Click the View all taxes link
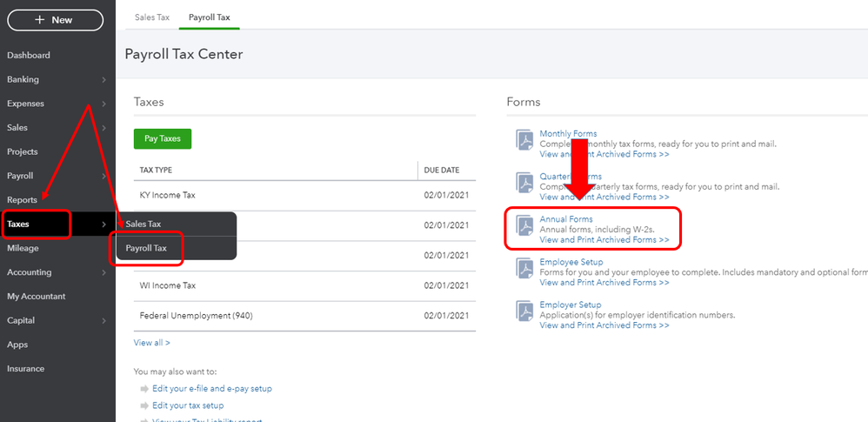Screen dimensions: 868x422 point(152,343)
